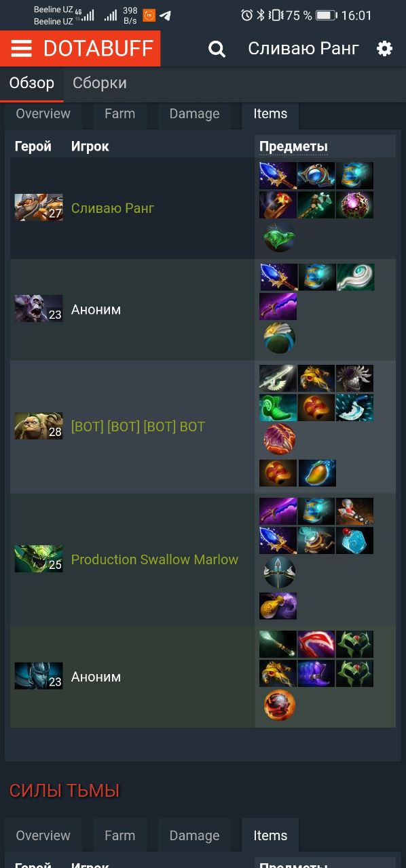Open settings via the gear icon
This screenshot has width=406, height=868.
pyautogui.click(x=385, y=49)
